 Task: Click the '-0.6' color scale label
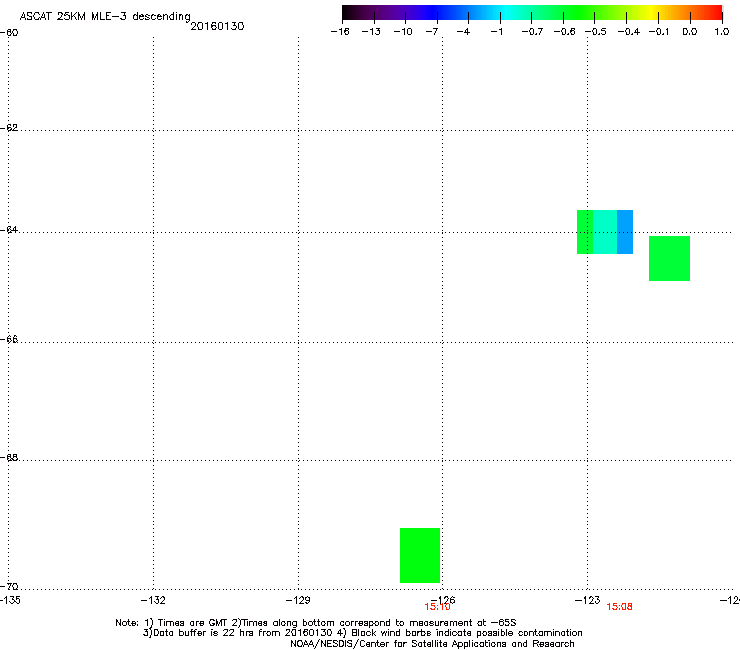(564, 32)
